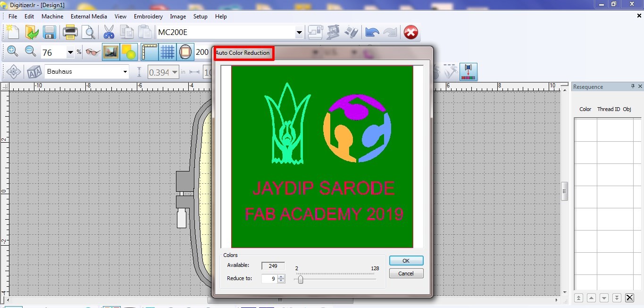Increase Reduce to value with up arrow

point(281,276)
